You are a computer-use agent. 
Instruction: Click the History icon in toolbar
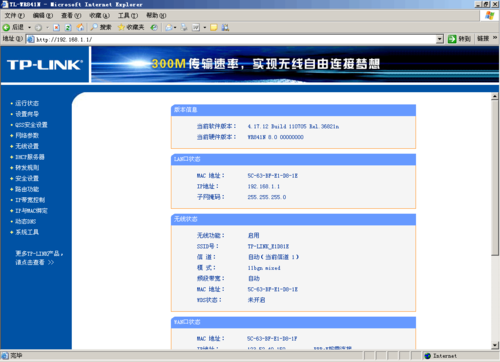pos(154,27)
